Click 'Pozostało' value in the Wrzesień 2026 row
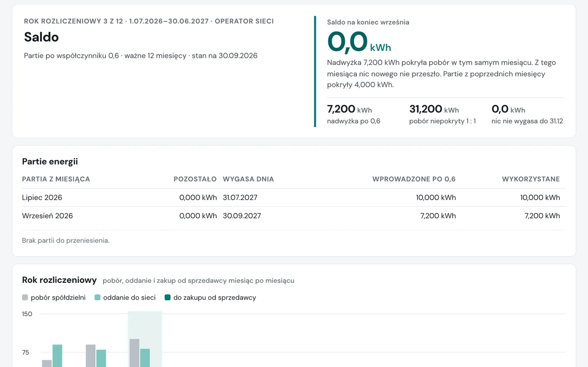Image resolution: width=588 pixels, height=367 pixels. (198, 216)
